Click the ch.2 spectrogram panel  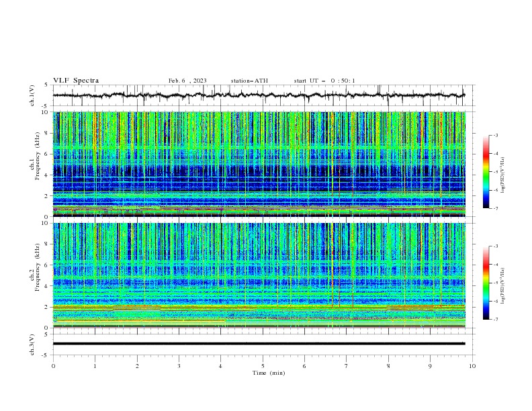pos(259,275)
